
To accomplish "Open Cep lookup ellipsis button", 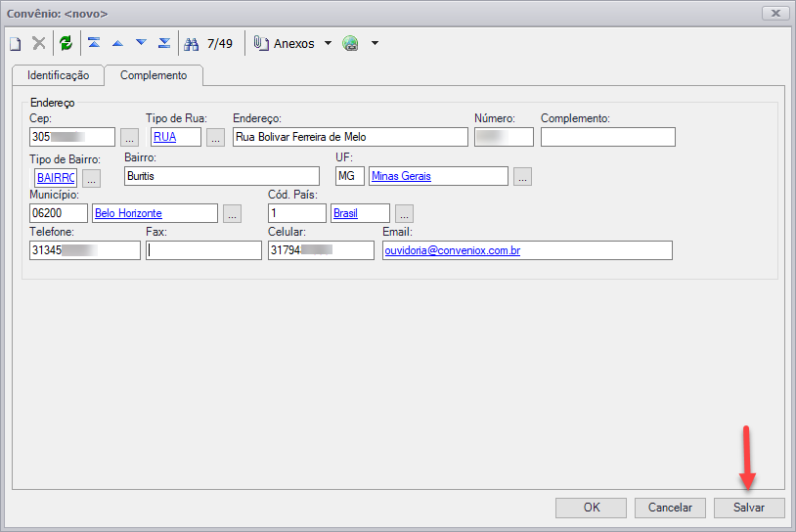I will point(129,138).
